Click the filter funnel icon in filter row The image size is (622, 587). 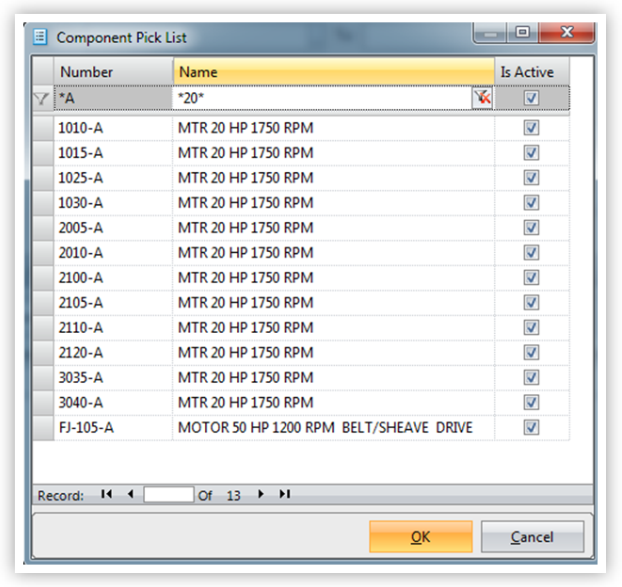[42, 98]
